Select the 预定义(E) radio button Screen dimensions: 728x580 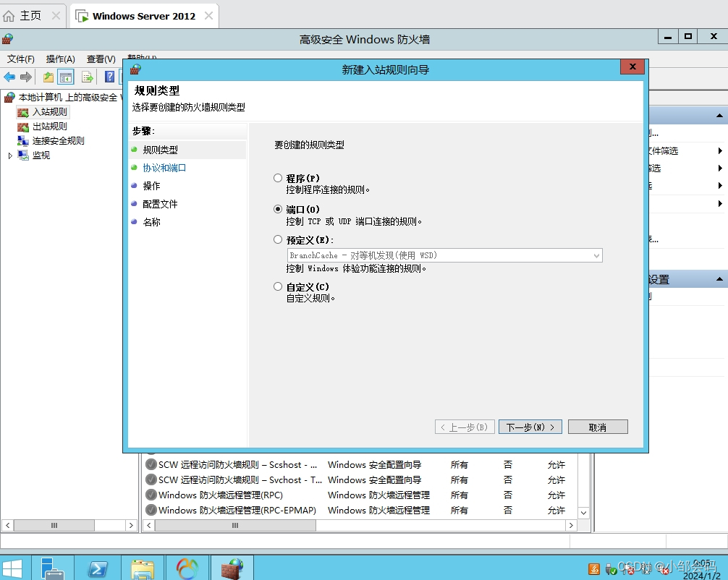(278, 239)
